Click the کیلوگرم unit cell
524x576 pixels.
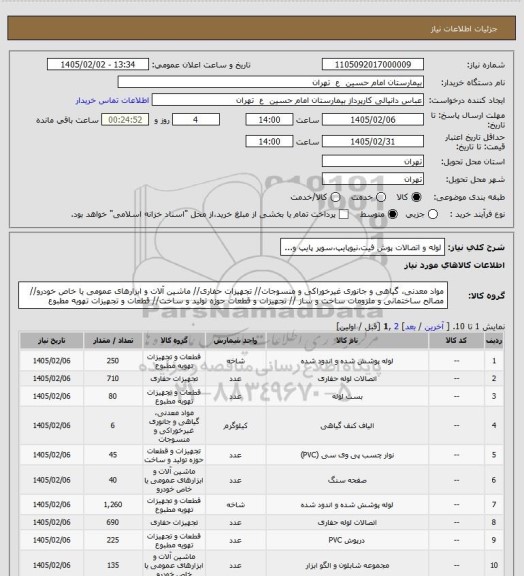(x=235, y=426)
